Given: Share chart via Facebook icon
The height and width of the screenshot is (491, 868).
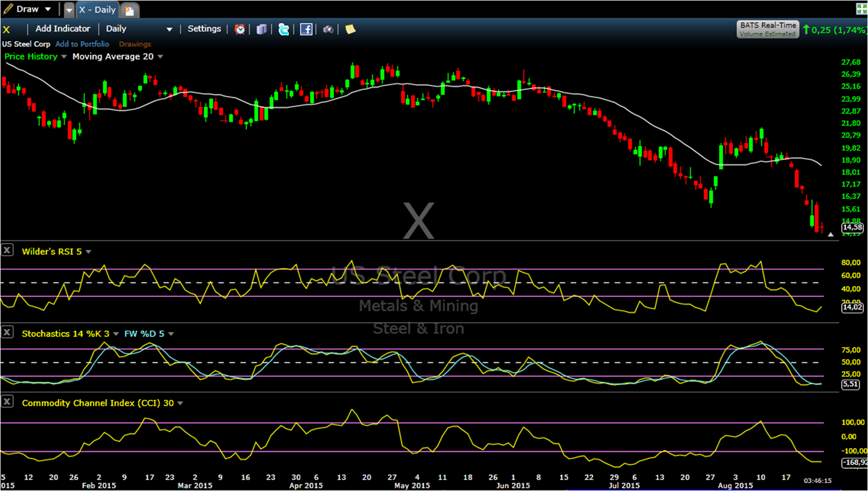Looking at the screenshot, I should (x=306, y=29).
